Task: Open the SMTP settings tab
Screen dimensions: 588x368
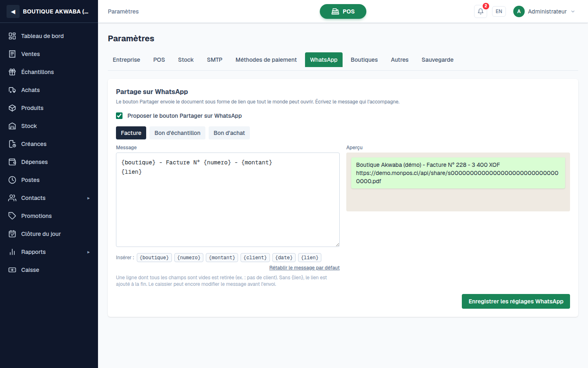Action: coord(215,60)
